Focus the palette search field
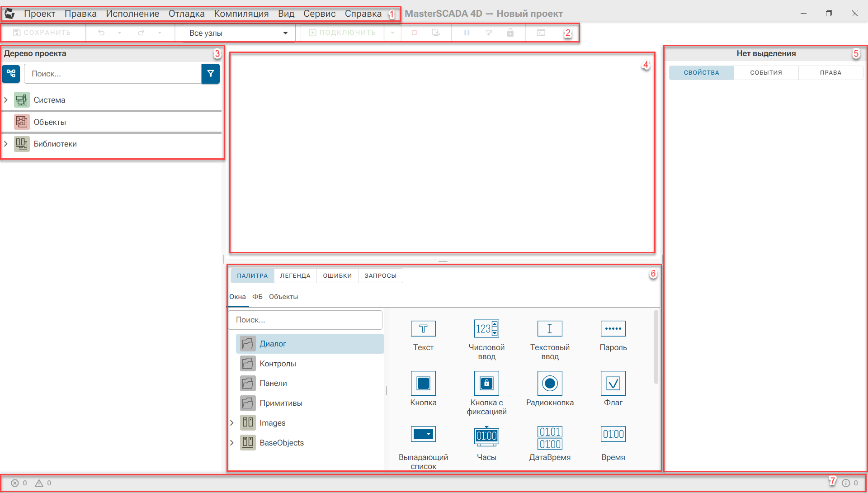The image size is (868, 493). (x=305, y=320)
